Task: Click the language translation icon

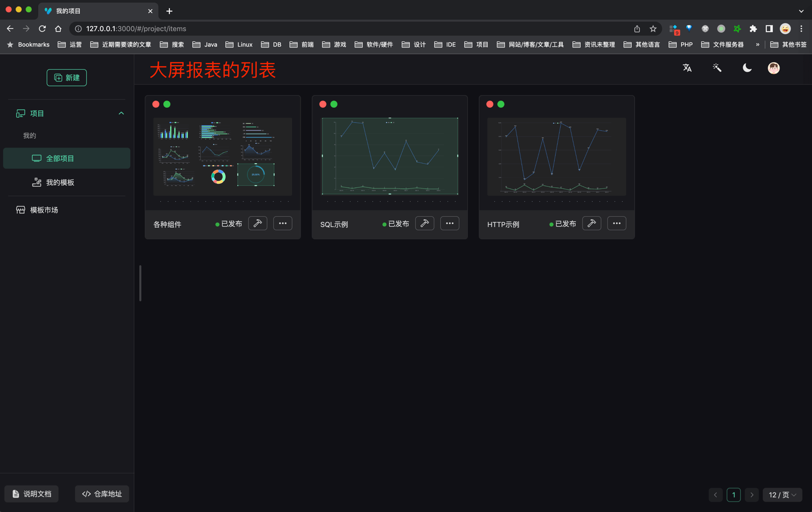Action: [x=687, y=68]
